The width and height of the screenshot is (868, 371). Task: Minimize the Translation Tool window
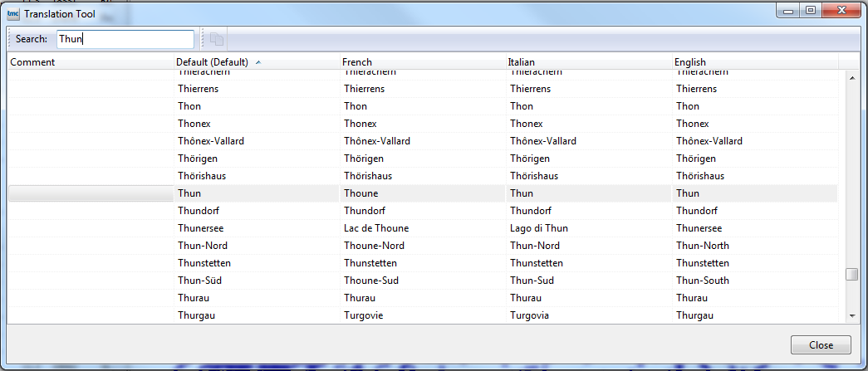coord(788,10)
